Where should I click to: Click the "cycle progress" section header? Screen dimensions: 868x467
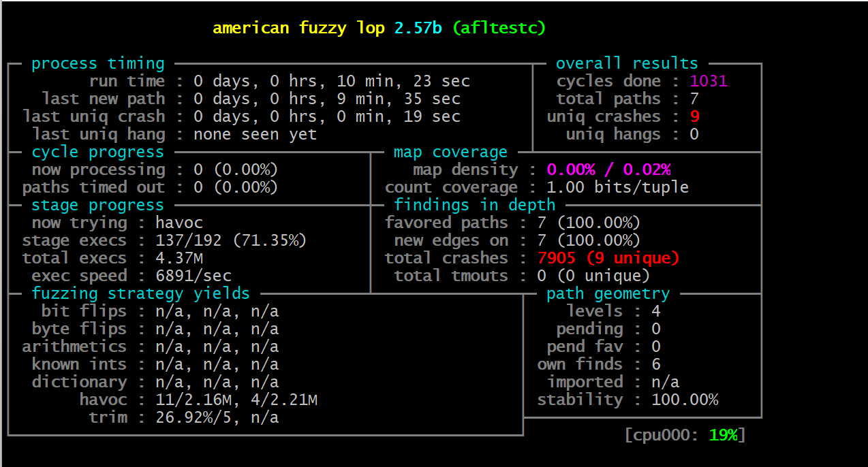click(98, 152)
